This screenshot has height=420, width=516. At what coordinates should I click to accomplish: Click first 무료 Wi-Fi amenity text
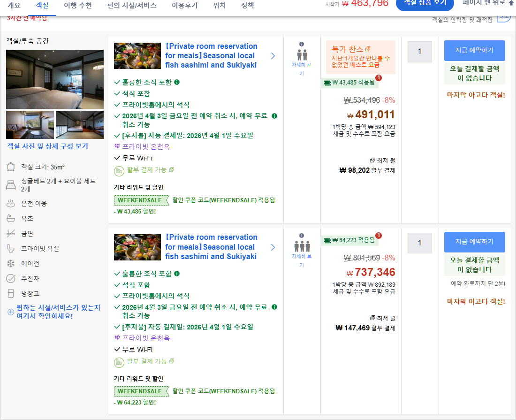[137, 158]
